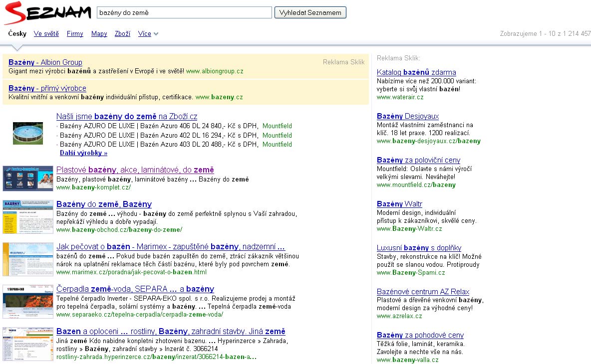This screenshot has width=591, height=364.
Task: Open the 'Zboží' tab
Action: click(x=122, y=33)
